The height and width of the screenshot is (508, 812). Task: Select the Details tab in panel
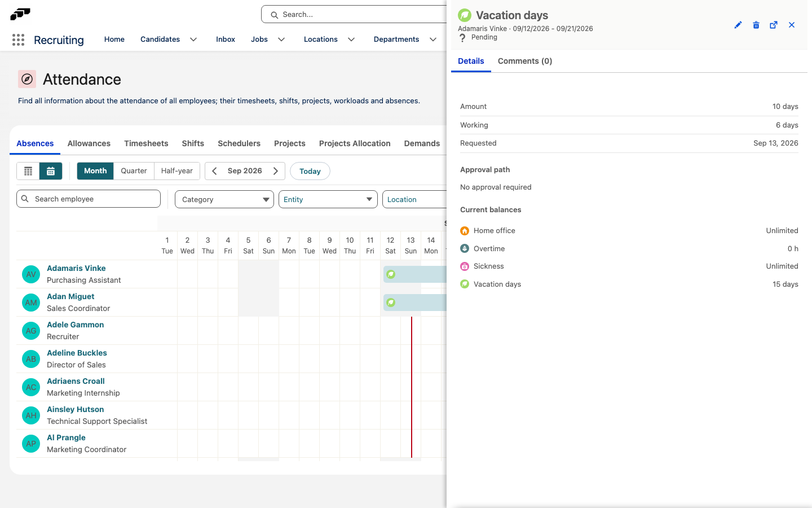pos(471,61)
